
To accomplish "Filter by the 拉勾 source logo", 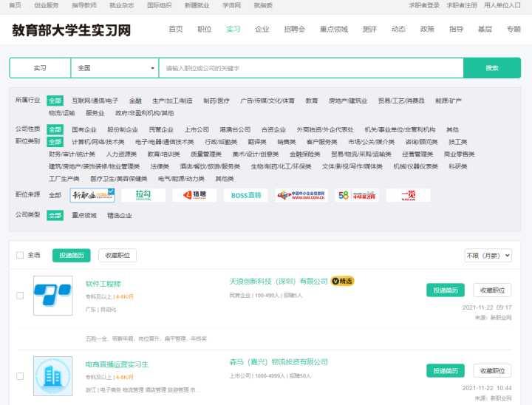I will 143,195.
